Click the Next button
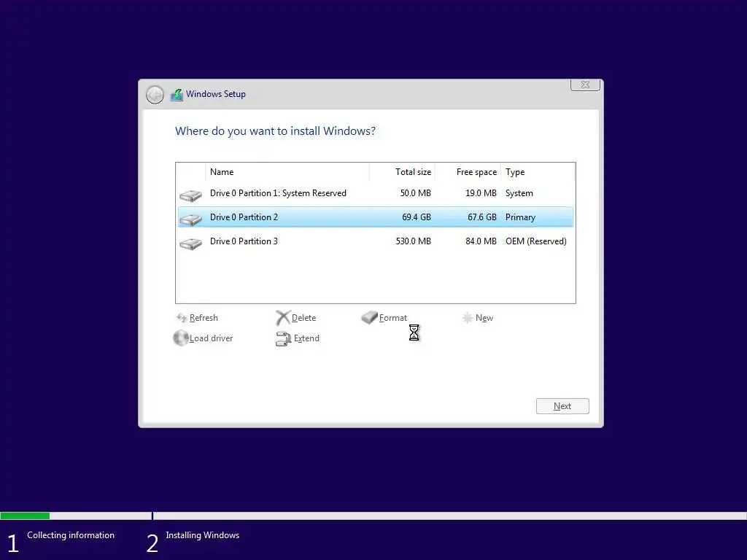Image resolution: width=747 pixels, height=560 pixels. (562, 406)
